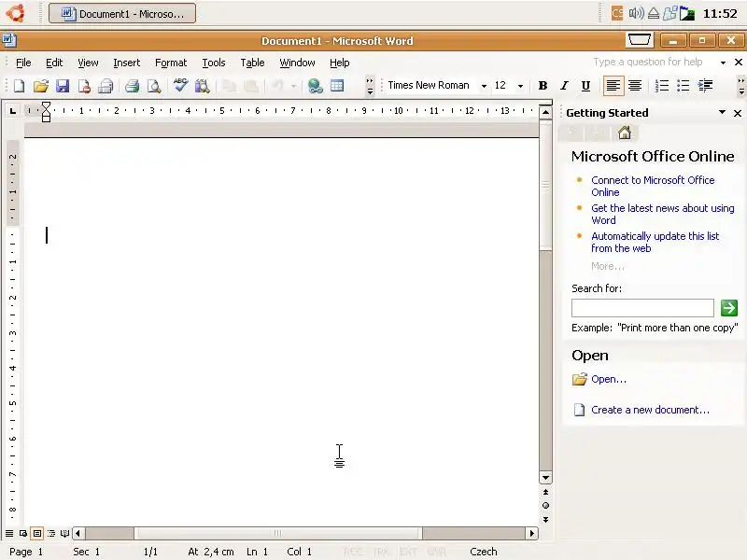Align text left
This screenshot has height=560, width=747.
click(x=613, y=86)
